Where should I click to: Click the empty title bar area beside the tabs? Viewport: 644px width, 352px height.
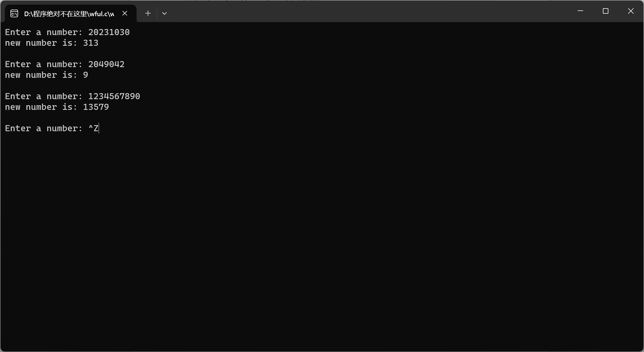tap(356, 12)
